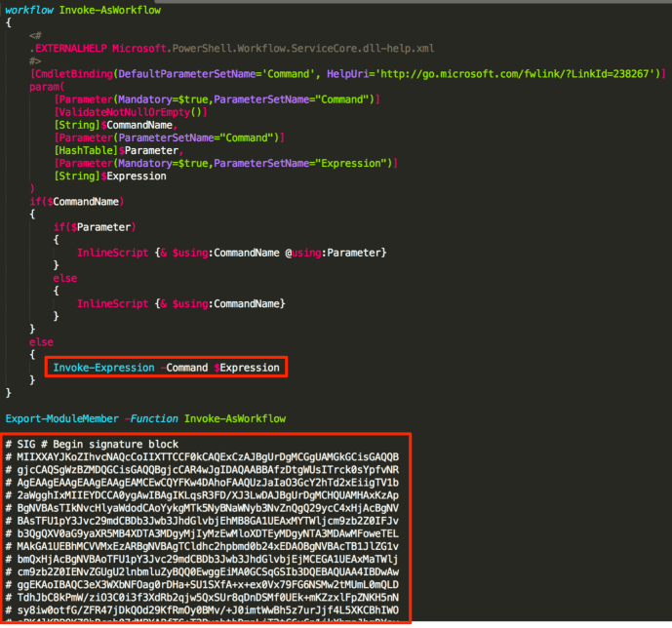Click the [String]$Expression declaration line
This screenshot has width=672, height=628.
110,176
